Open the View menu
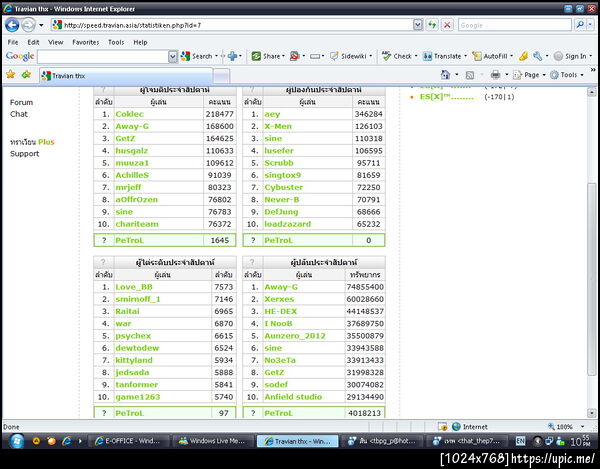The width and height of the screenshot is (600, 469). click(x=55, y=42)
